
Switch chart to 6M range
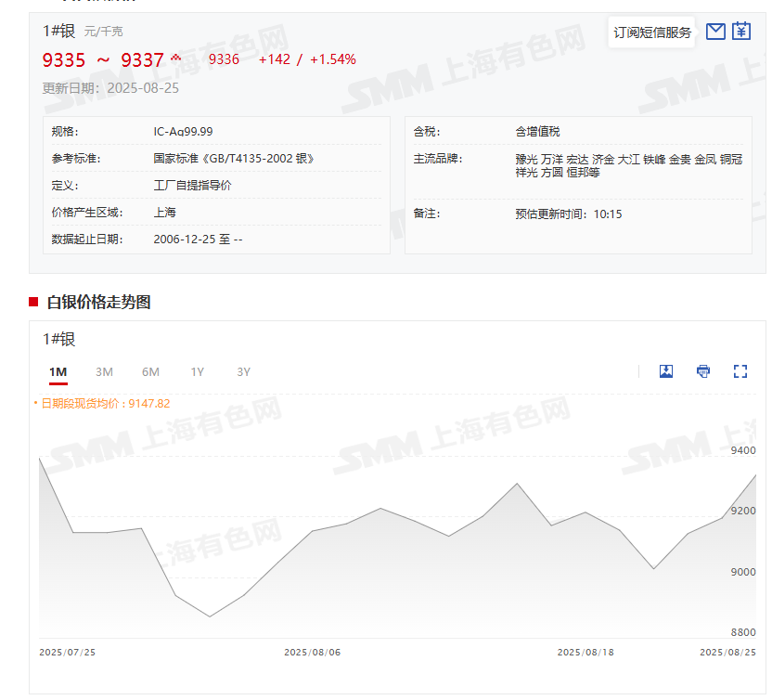pyautogui.click(x=150, y=372)
